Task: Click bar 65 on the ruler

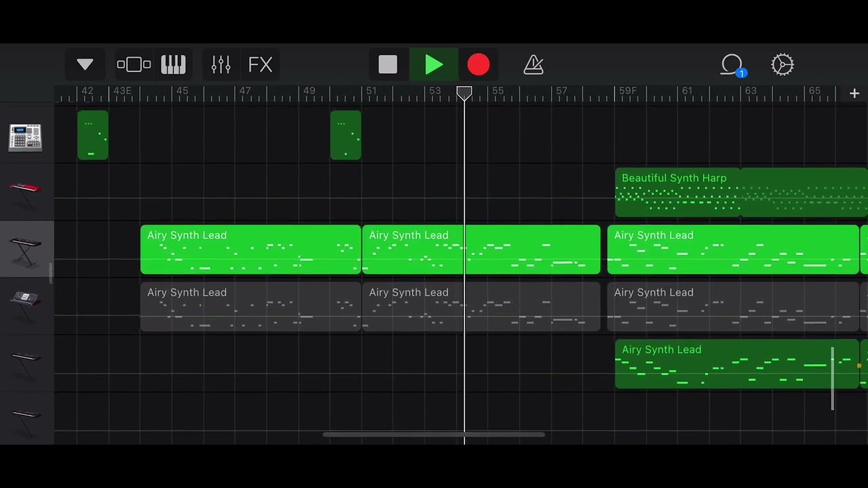Action: 814,91
